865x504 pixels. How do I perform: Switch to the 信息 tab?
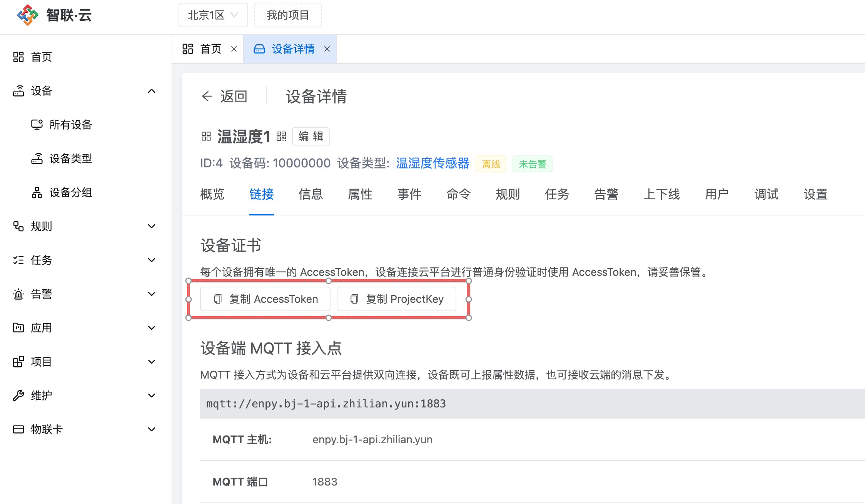[311, 194]
